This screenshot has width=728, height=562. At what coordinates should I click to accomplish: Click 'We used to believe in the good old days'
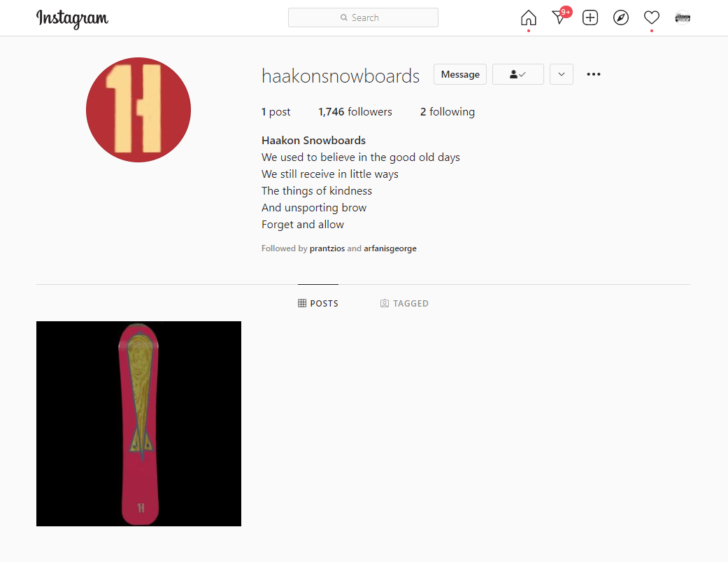click(361, 157)
